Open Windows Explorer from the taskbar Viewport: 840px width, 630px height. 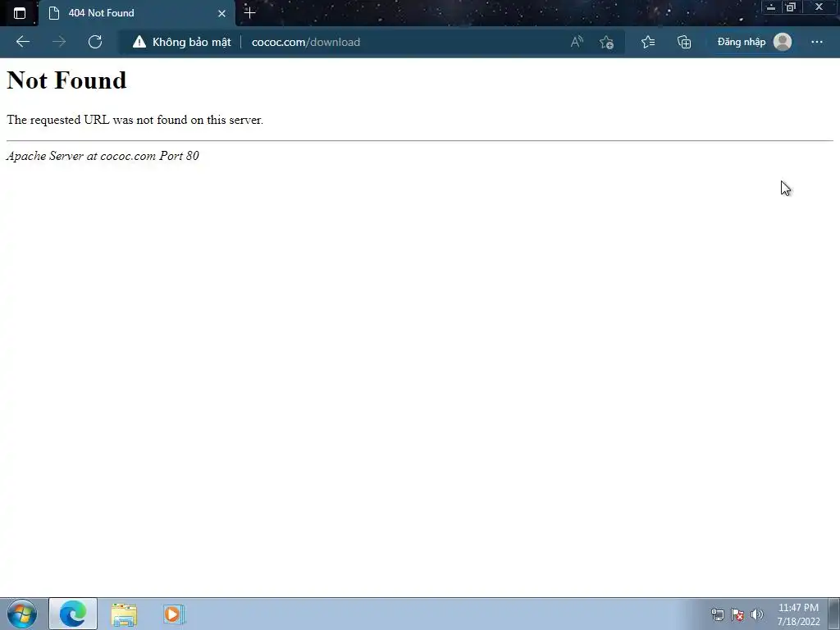(x=124, y=614)
